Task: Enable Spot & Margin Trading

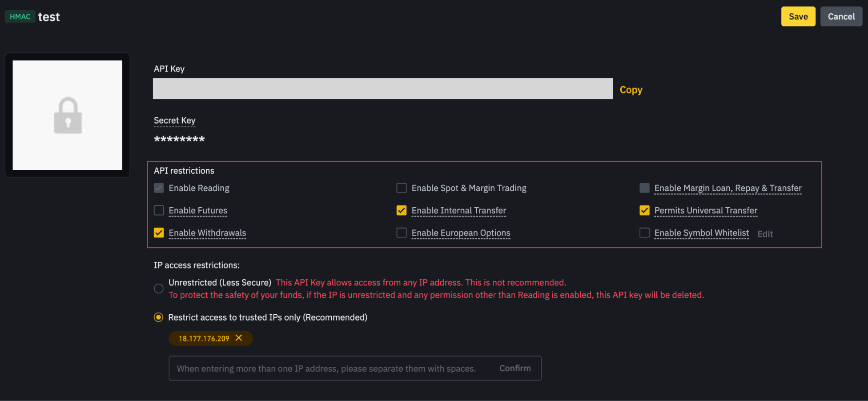Action: click(x=402, y=188)
